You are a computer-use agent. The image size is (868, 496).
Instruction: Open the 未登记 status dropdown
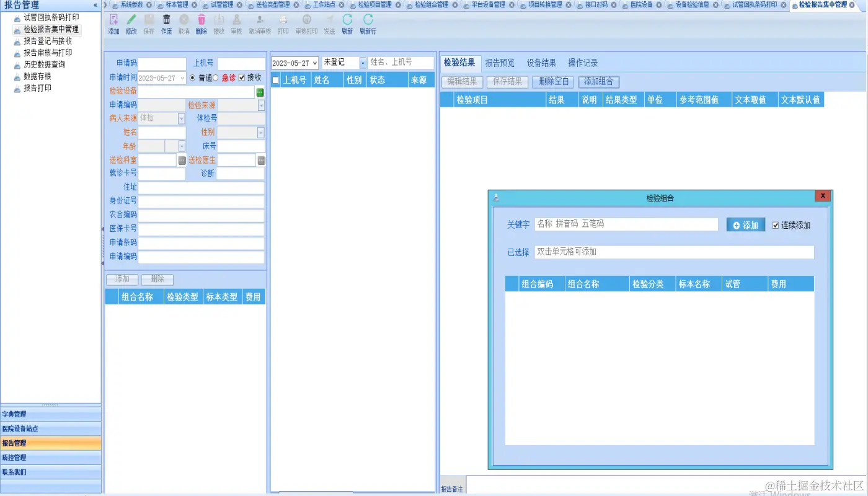363,63
